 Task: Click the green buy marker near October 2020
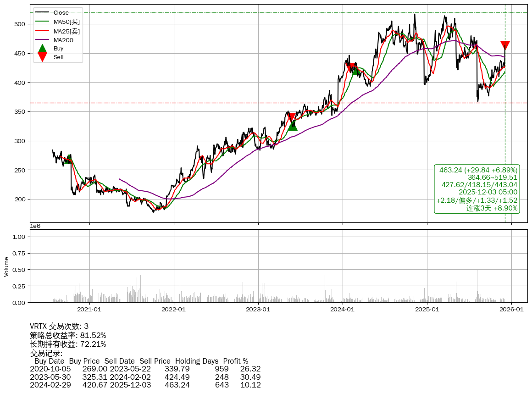[68, 159]
